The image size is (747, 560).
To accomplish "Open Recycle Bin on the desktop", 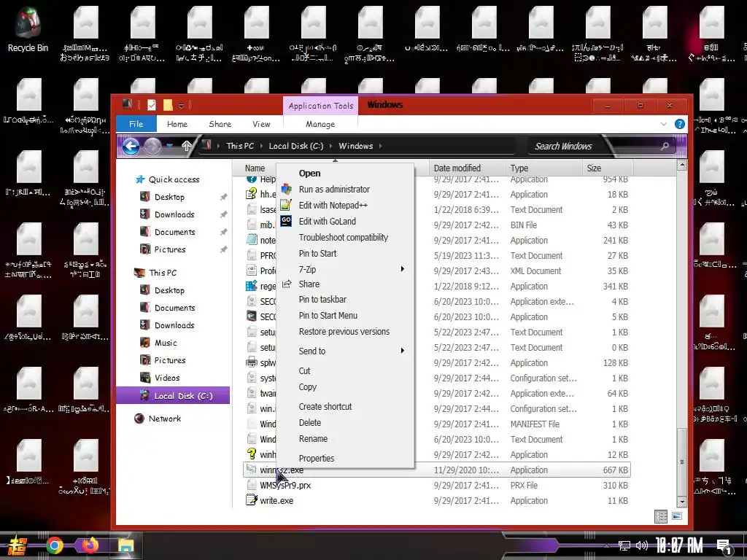I will 28,29.
